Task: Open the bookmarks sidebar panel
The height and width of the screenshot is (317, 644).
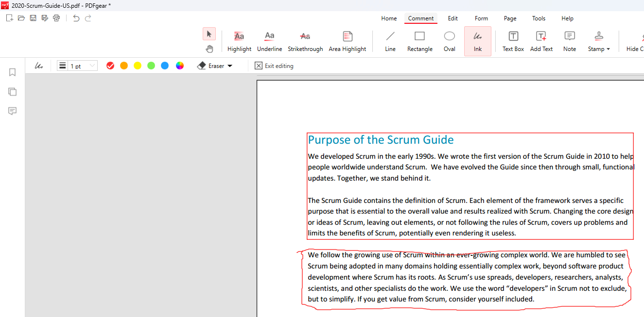Action: coord(13,72)
